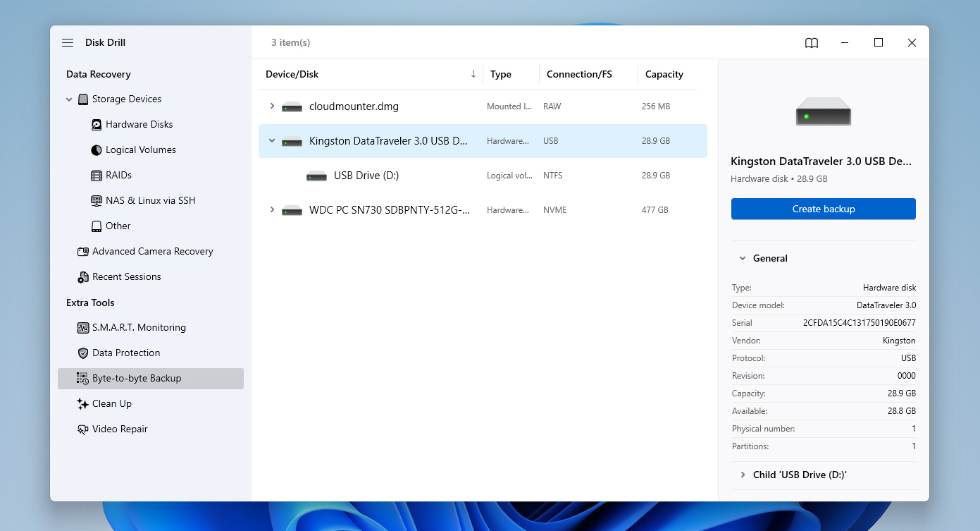
Task: Open Recent Sessions
Action: point(126,277)
